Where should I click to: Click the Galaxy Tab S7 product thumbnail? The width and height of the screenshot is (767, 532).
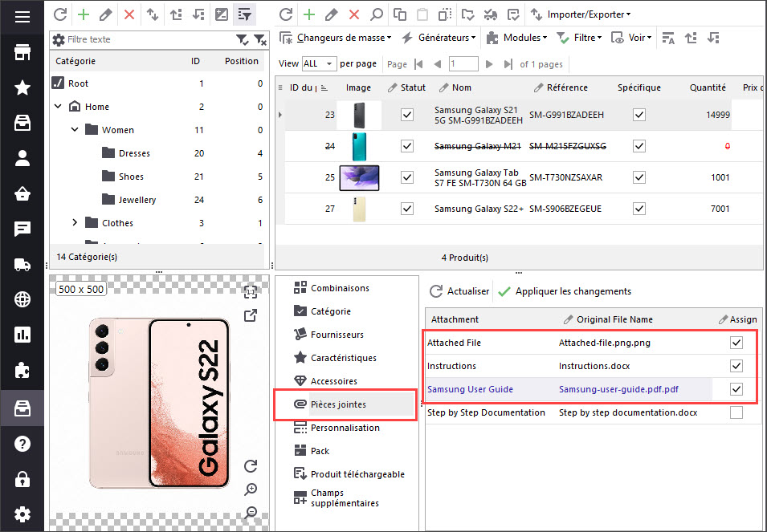click(359, 177)
